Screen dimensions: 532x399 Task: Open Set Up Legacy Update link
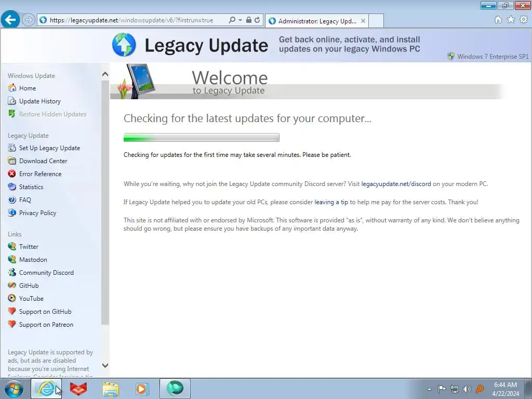pyautogui.click(x=49, y=148)
